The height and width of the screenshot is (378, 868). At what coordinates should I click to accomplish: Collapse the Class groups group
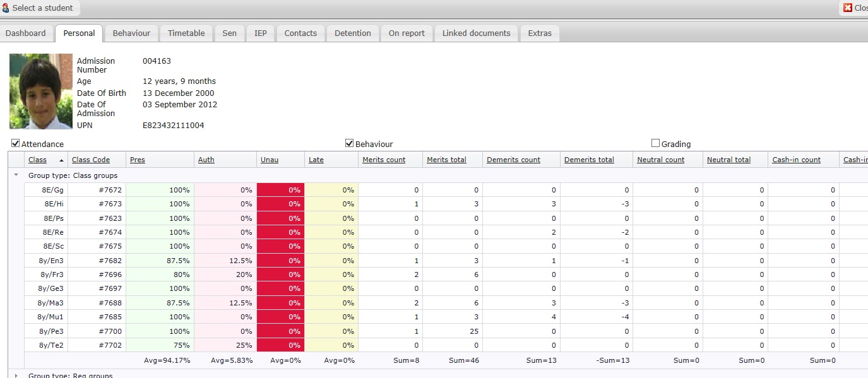[16, 175]
